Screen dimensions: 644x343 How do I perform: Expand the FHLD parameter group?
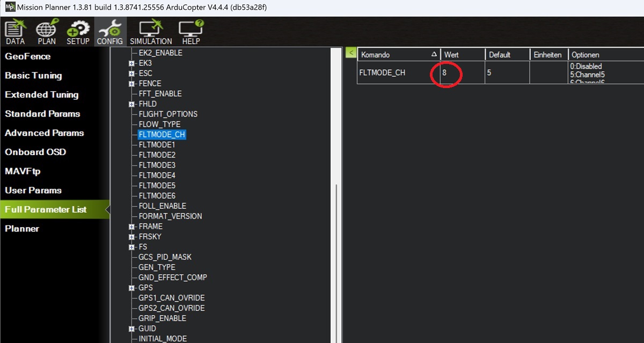131,104
